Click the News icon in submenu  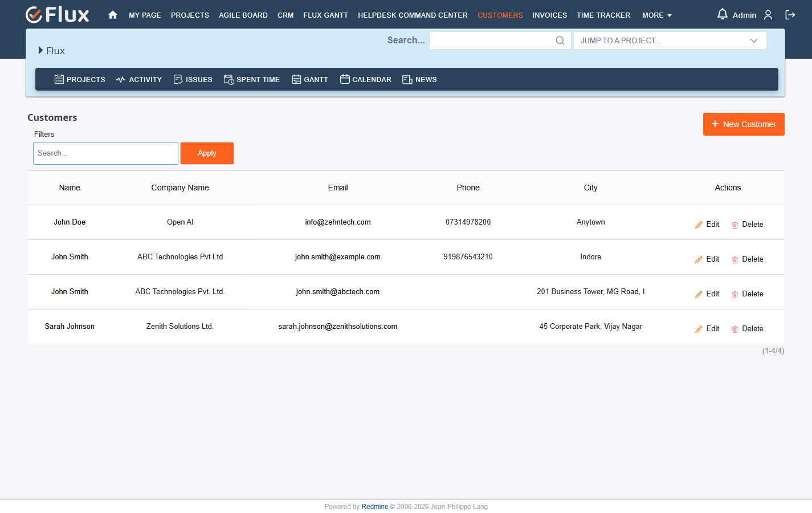[407, 79]
